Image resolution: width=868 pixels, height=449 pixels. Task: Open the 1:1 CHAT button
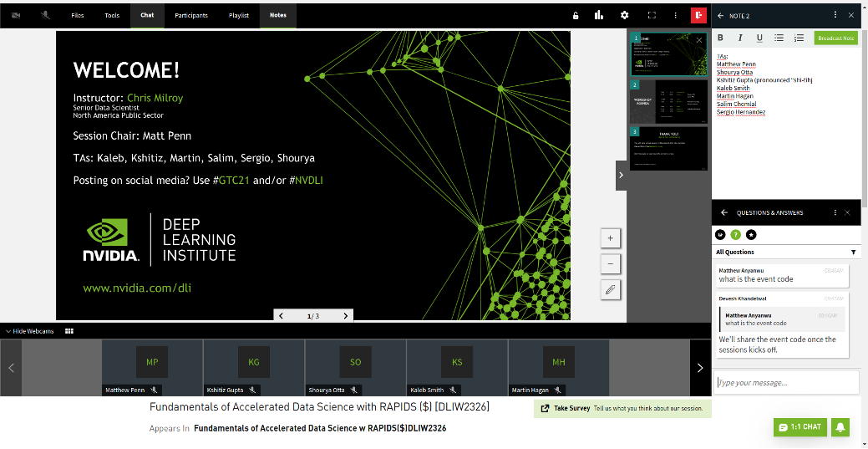(x=800, y=426)
